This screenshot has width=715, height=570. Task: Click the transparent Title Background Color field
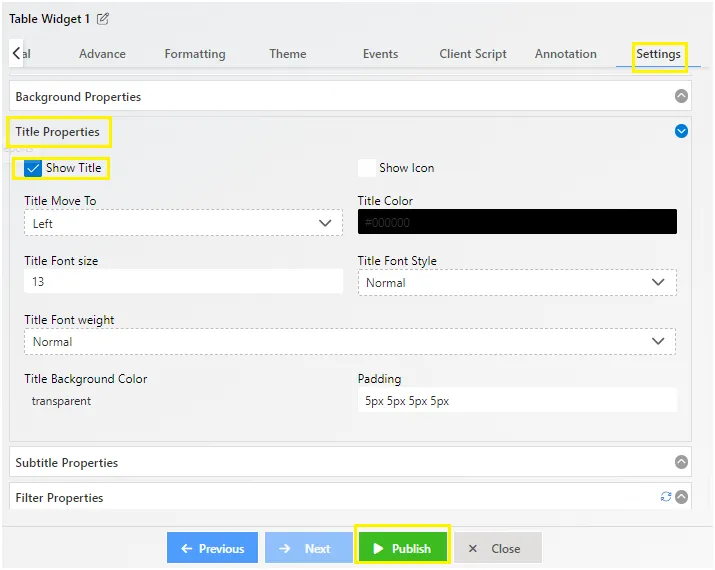tap(183, 401)
